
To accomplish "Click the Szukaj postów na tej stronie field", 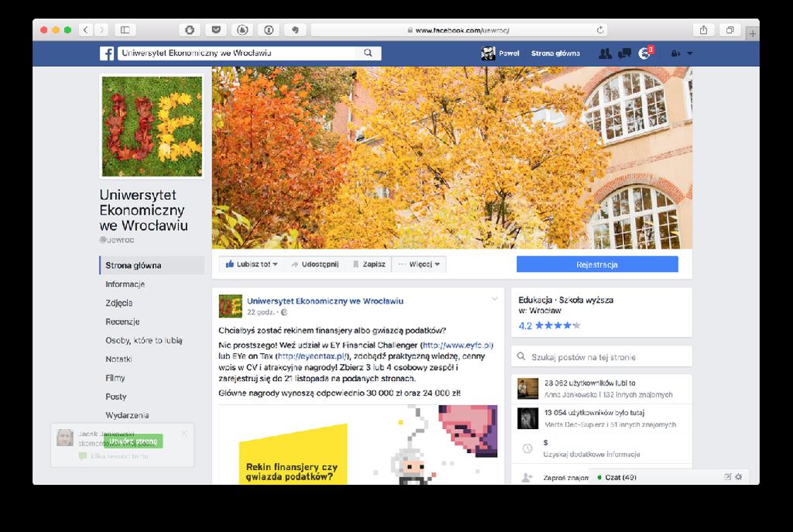I will point(601,357).
